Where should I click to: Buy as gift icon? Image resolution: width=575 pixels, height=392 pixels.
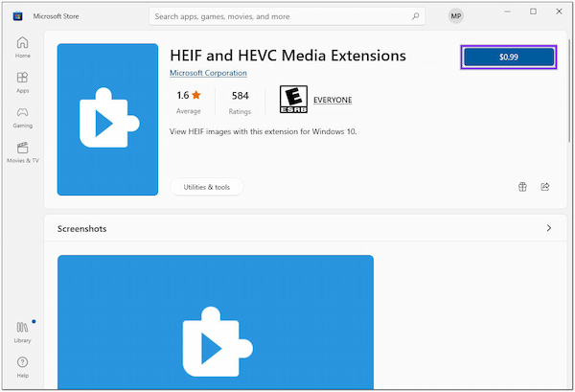point(522,187)
